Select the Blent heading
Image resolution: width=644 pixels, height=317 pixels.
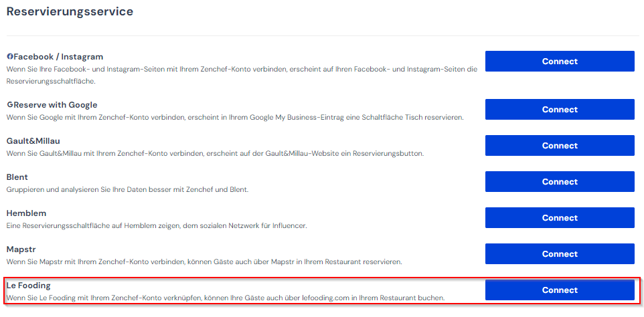pyautogui.click(x=17, y=177)
